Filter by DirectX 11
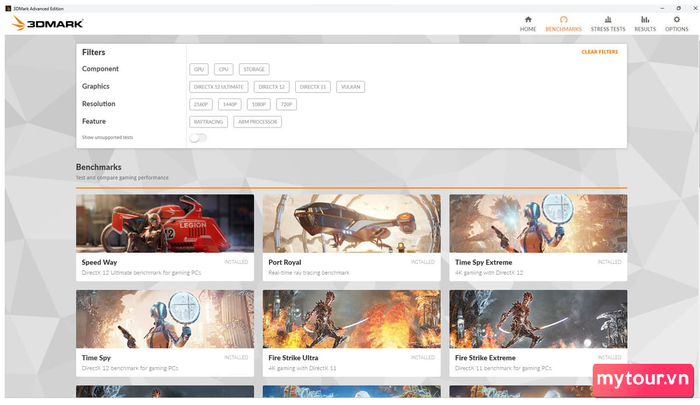700x405 pixels. [x=312, y=87]
